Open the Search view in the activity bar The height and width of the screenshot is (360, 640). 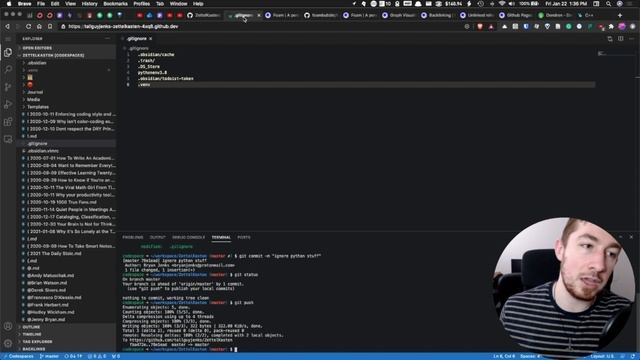click(x=8, y=69)
